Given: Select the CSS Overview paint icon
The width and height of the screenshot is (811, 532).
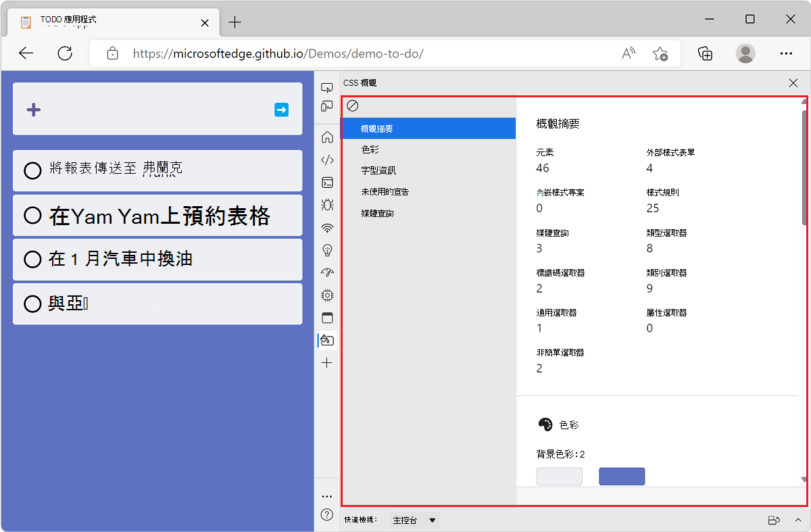Looking at the screenshot, I should click(327, 340).
